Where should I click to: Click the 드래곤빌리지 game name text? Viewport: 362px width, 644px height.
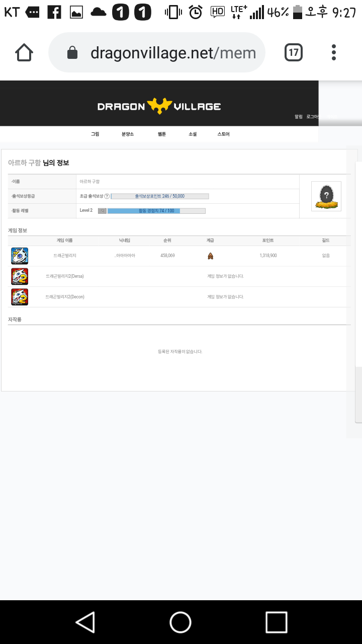click(x=64, y=256)
